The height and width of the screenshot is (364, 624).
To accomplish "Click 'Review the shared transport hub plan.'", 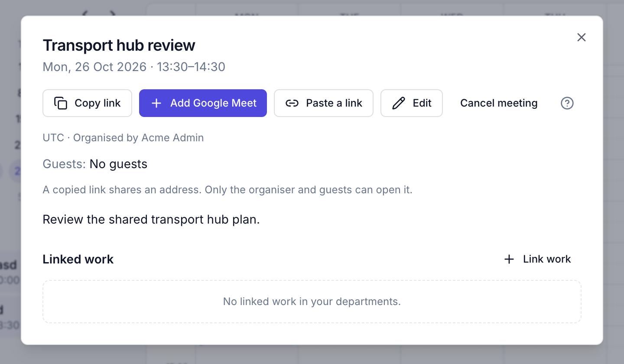I will pos(151,220).
